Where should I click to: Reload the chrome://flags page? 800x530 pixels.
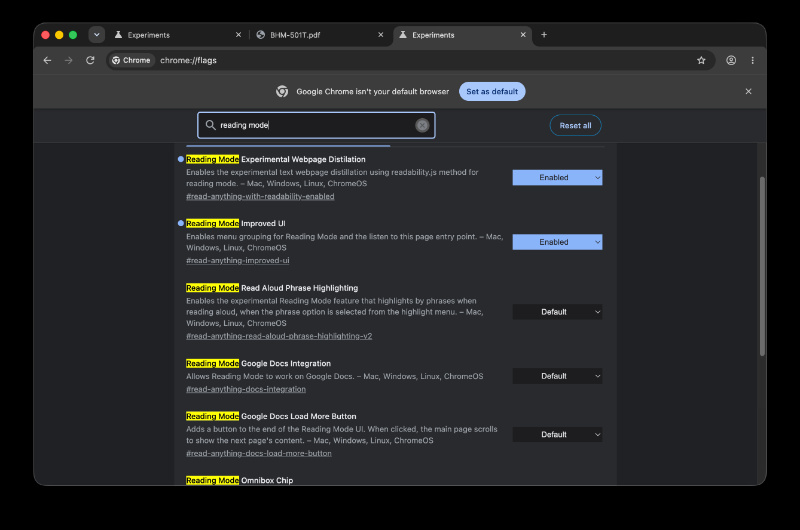(x=90, y=60)
